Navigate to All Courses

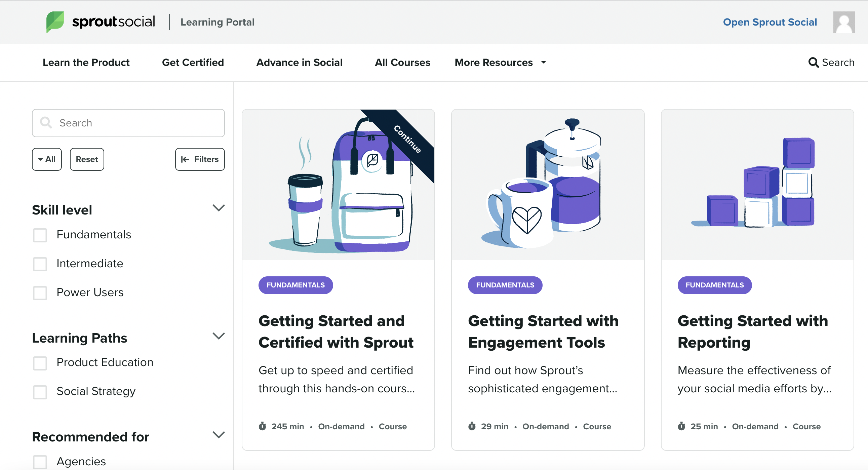402,63
